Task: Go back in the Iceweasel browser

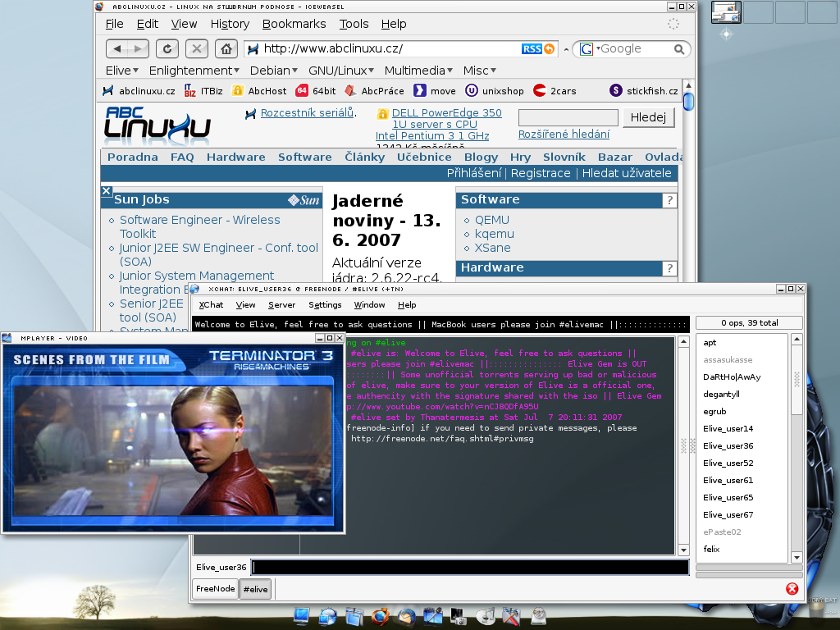Action: coord(116,48)
